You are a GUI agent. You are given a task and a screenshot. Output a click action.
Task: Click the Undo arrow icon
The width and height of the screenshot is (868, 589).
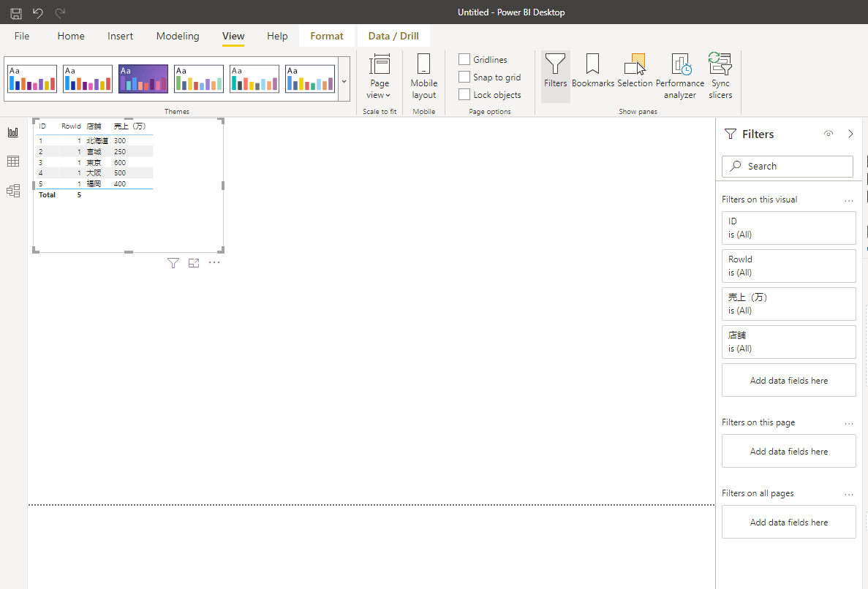coord(37,12)
